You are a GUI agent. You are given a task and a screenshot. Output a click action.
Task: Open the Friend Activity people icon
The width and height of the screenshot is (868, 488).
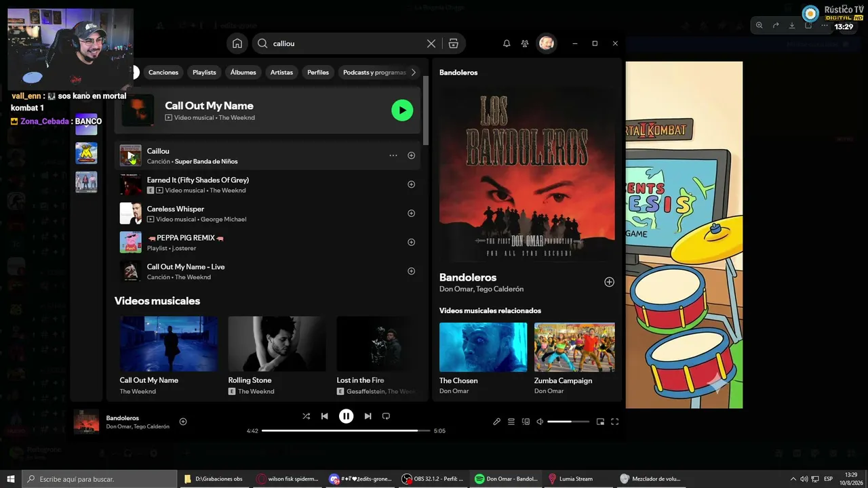point(525,43)
